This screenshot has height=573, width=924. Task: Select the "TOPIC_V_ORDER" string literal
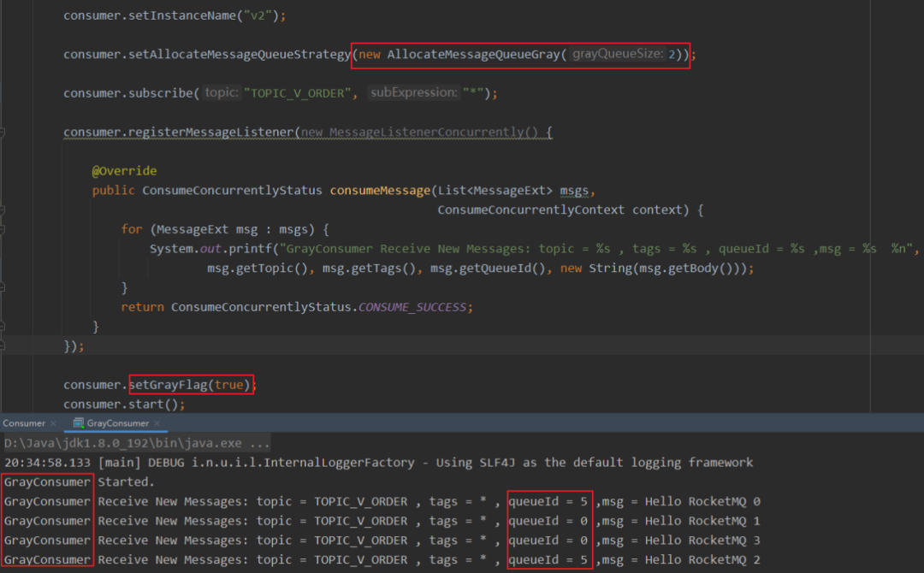(x=298, y=93)
